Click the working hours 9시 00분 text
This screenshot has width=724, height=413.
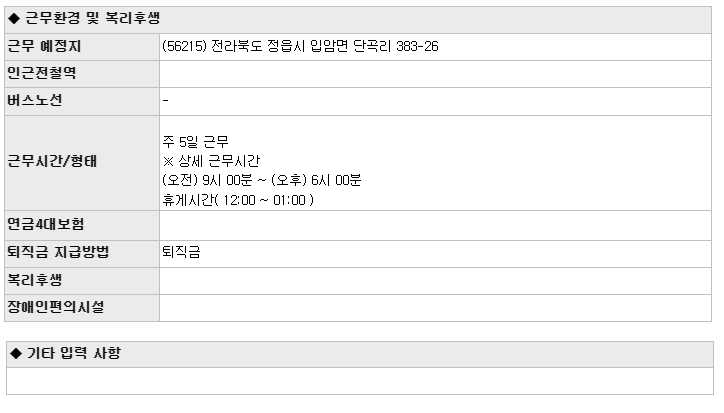point(228,180)
